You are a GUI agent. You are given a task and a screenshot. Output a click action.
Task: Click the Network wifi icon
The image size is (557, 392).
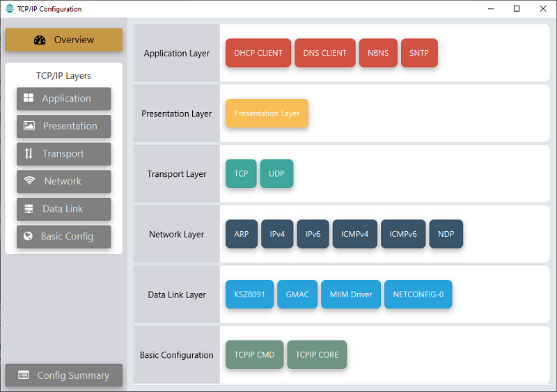pyautogui.click(x=29, y=181)
